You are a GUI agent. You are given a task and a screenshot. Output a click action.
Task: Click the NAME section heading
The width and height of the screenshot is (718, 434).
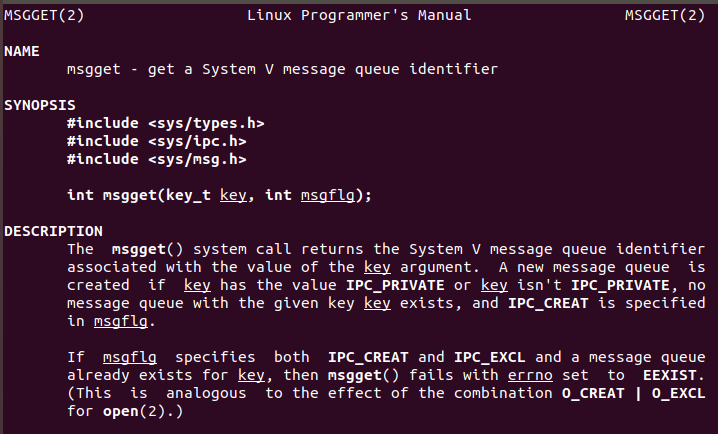coord(22,51)
